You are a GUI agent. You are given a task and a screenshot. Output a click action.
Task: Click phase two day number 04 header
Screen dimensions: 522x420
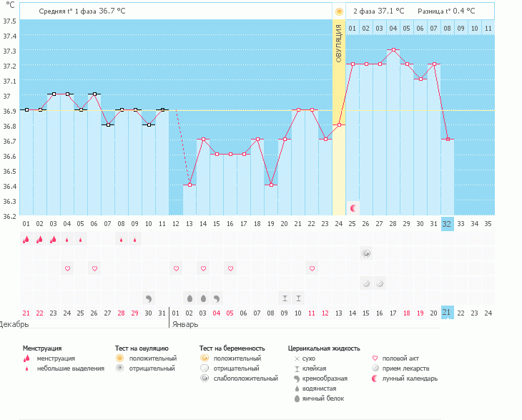[x=393, y=29]
